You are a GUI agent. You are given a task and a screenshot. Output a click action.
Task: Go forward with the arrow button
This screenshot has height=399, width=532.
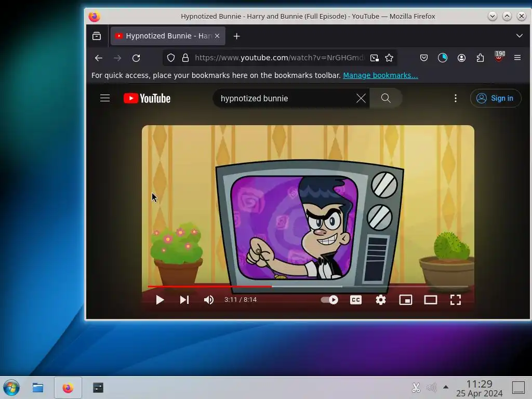(117, 58)
